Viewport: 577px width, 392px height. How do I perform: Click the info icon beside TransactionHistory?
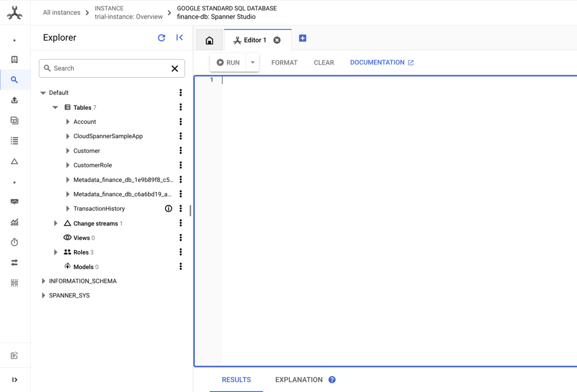168,208
